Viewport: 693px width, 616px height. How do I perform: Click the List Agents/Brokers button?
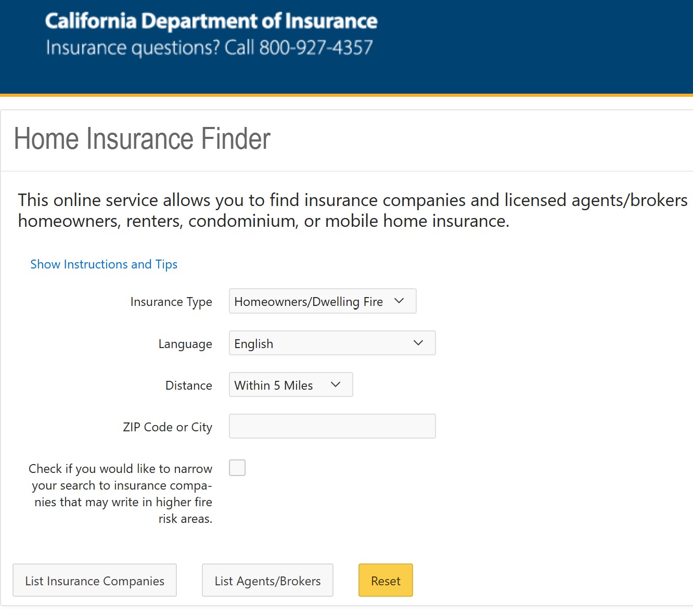pos(267,580)
